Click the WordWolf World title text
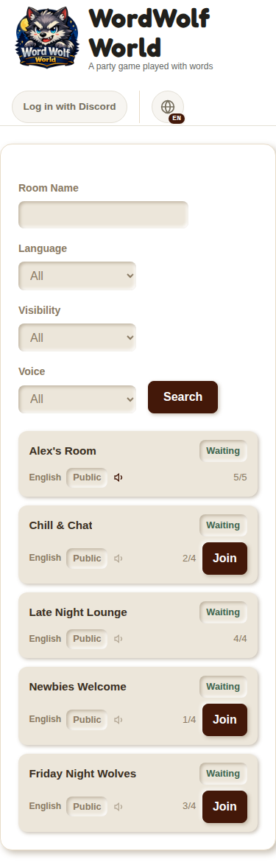The height and width of the screenshot is (868, 276). point(149,33)
